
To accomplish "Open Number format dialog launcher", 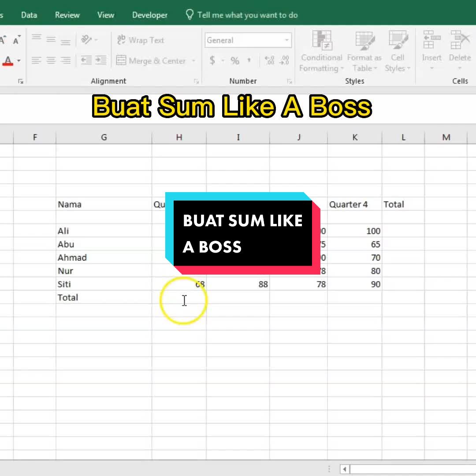I will coord(289,82).
